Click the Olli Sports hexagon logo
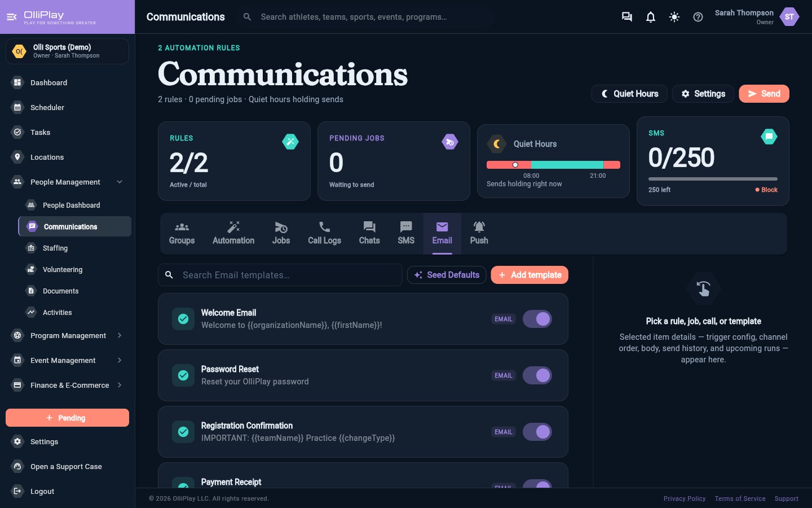 coord(19,51)
